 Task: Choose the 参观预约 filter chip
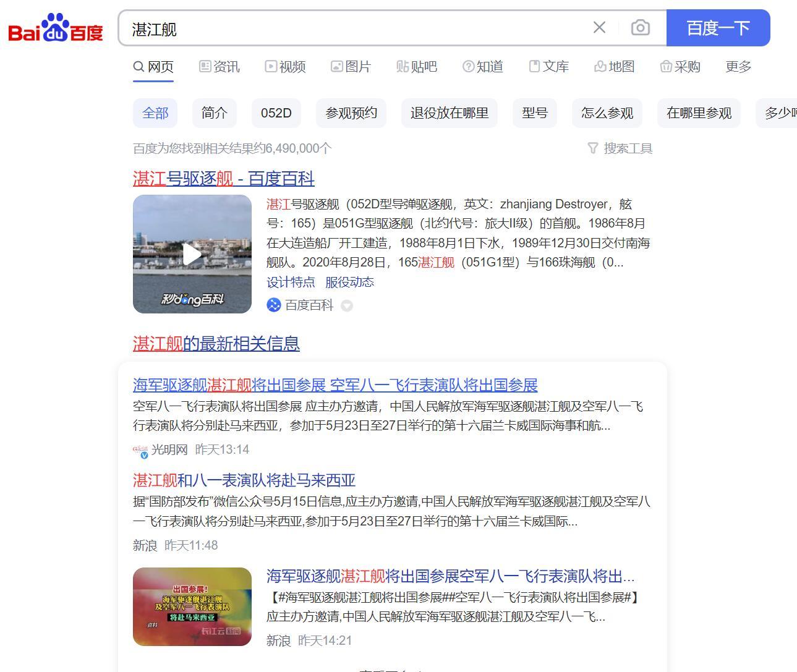(x=351, y=113)
